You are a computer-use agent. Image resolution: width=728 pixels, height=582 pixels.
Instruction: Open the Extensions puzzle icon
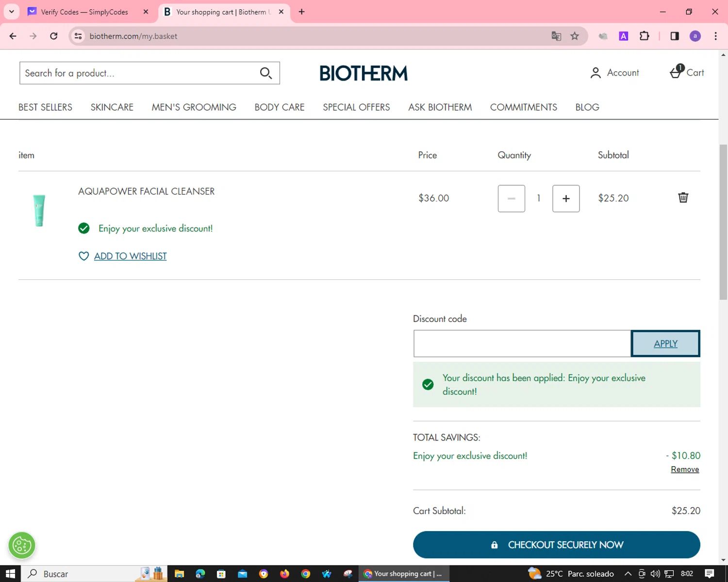click(645, 36)
